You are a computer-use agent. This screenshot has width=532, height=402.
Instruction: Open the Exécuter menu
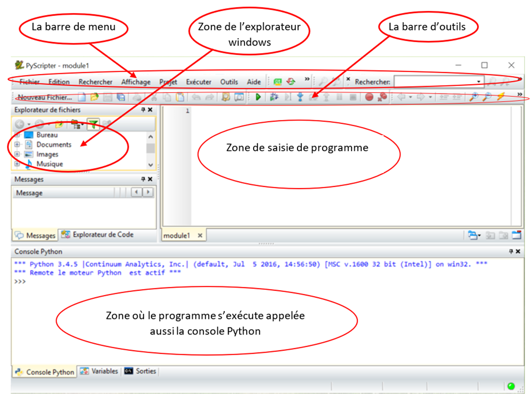coord(199,82)
